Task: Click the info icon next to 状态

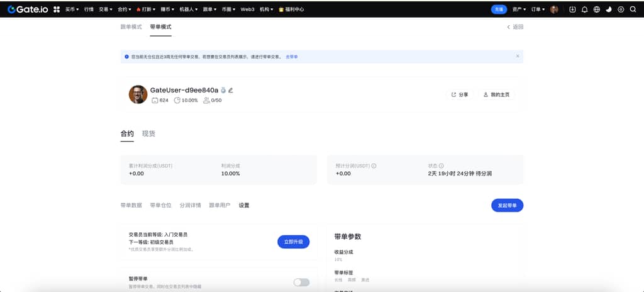Action: [441, 166]
